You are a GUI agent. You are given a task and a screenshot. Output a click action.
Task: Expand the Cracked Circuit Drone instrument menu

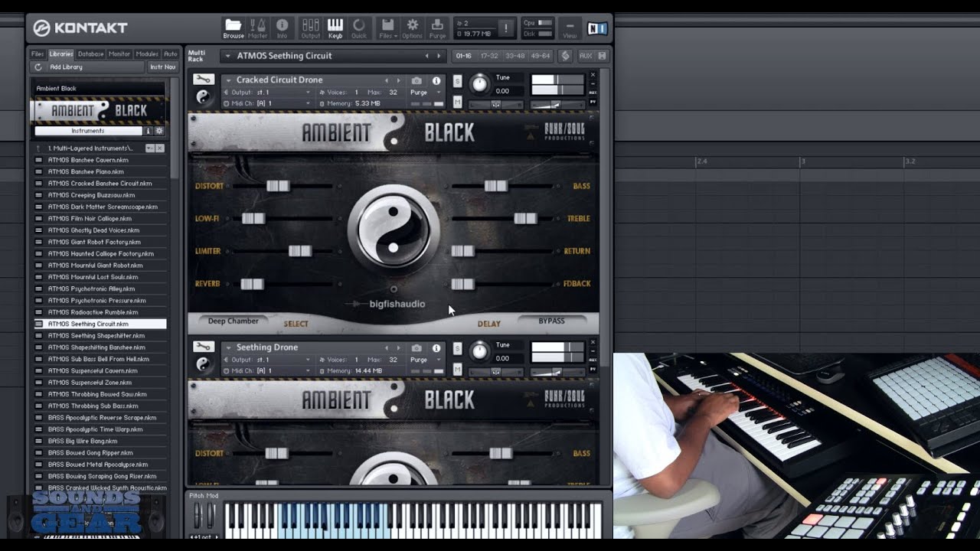point(227,80)
